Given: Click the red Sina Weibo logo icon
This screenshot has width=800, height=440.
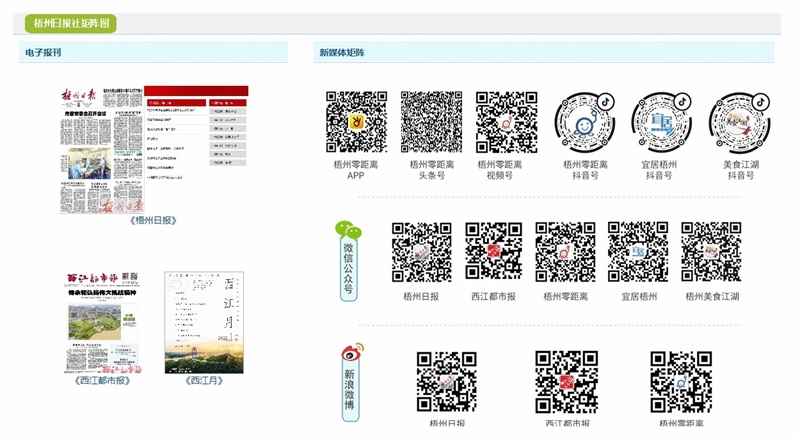Looking at the screenshot, I should pyautogui.click(x=350, y=354).
